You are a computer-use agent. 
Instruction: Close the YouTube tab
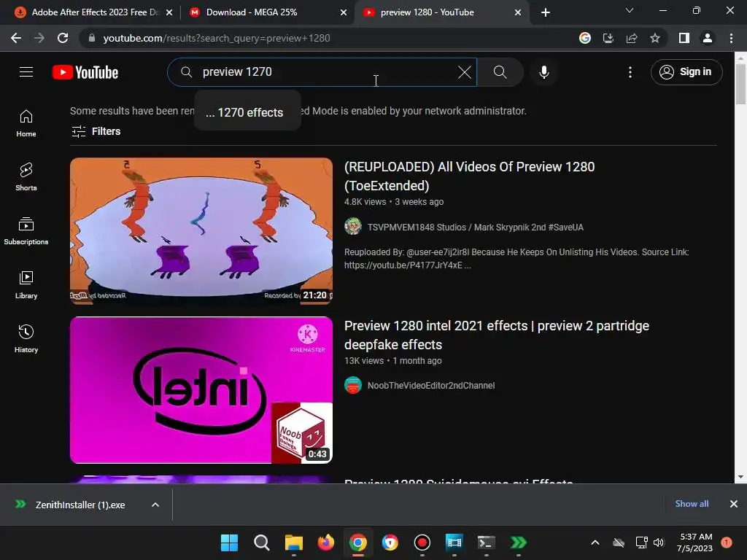pyautogui.click(x=518, y=12)
